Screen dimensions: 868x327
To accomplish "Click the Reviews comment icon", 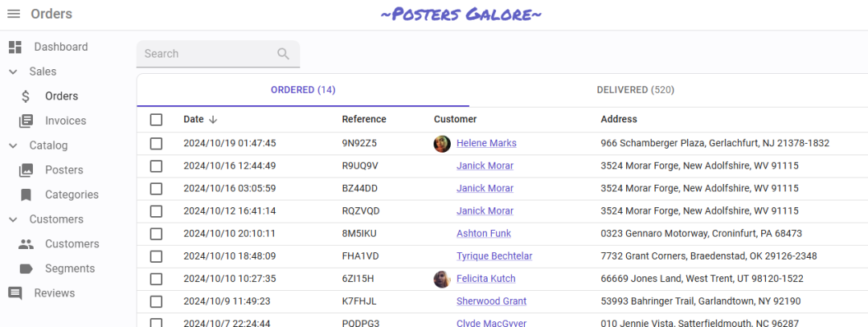I will [x=14, y=293].
